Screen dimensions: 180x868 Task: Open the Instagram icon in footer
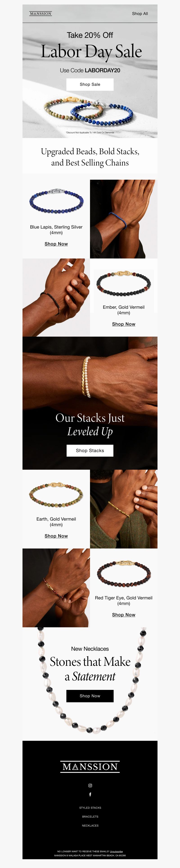[x=90, y=785]
